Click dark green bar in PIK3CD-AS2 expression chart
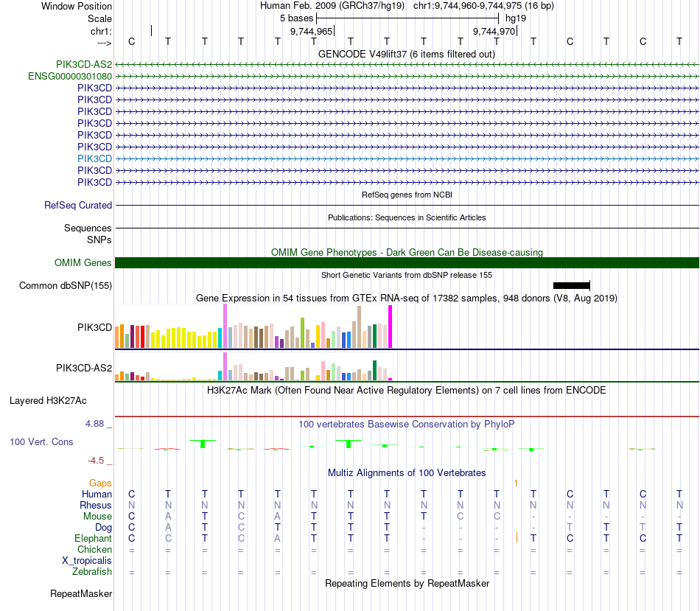Screen dimensions: 700x611 pos(374,370)
